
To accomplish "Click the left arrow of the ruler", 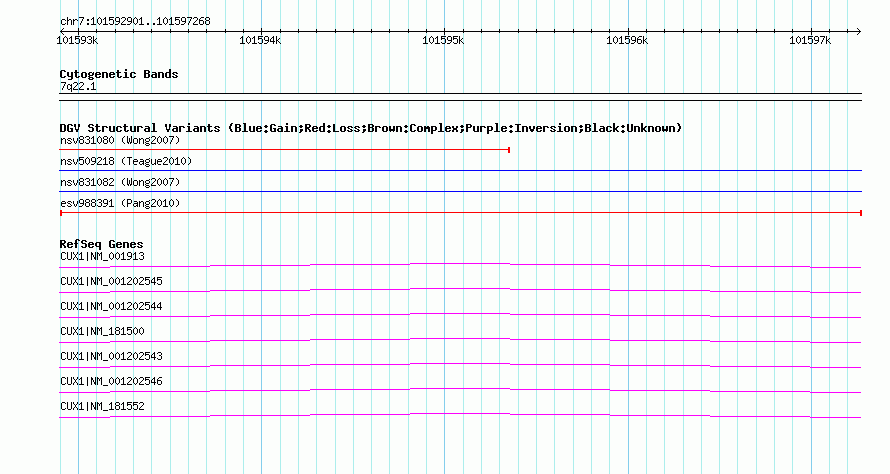I will click(x=62, y=31).
